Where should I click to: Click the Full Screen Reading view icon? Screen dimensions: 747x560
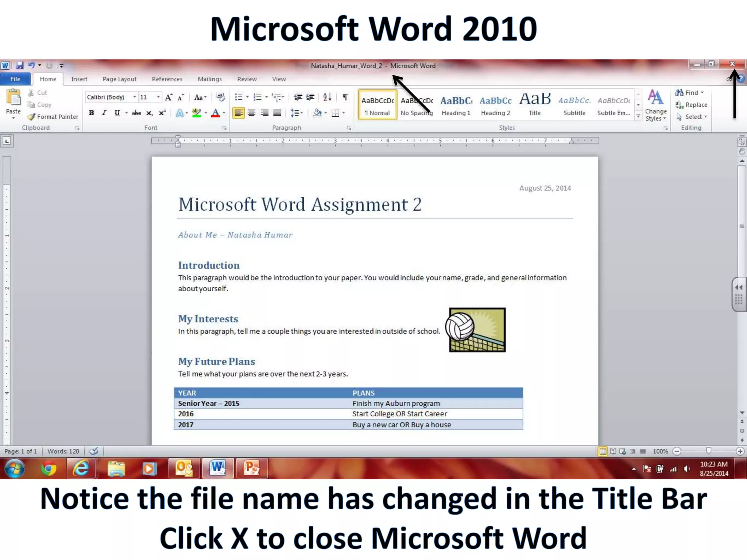(x=613, y=451)
